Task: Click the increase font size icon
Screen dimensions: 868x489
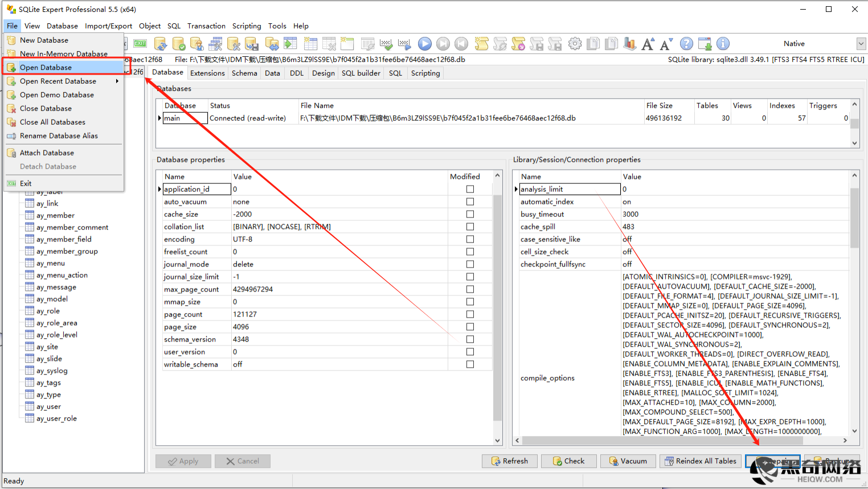Action: 648,44
